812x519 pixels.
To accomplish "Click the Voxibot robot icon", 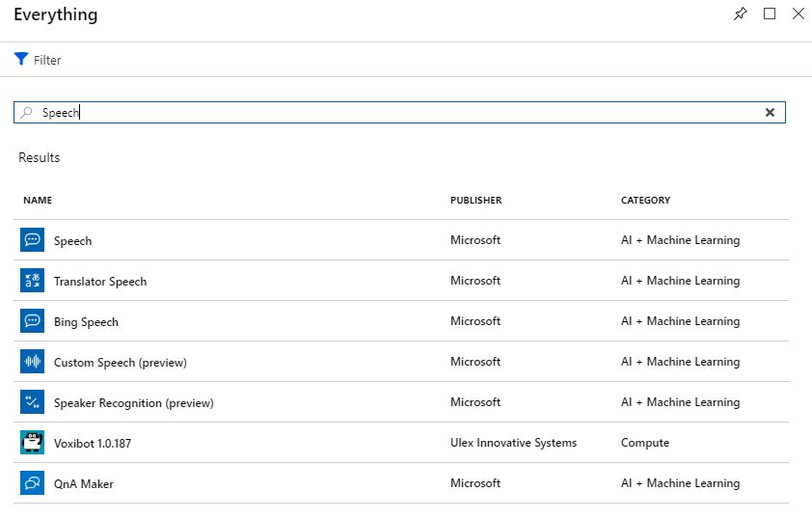I will 32,443.
